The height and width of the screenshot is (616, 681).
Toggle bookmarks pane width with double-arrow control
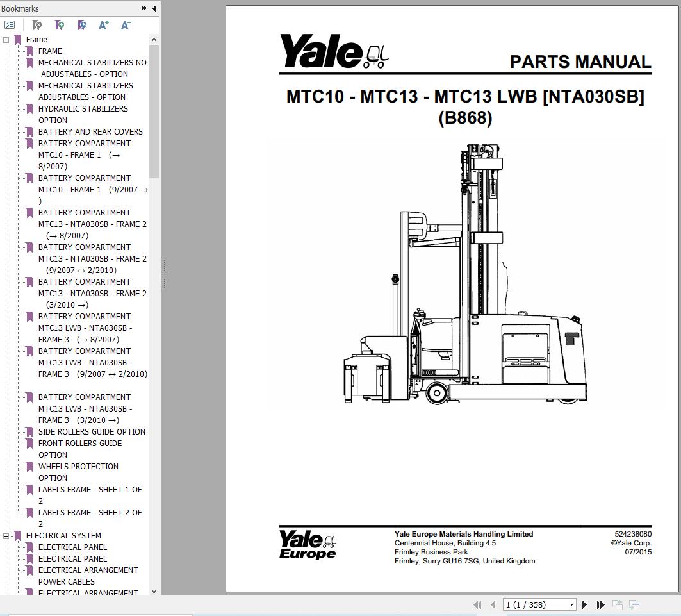pos(144,8)
